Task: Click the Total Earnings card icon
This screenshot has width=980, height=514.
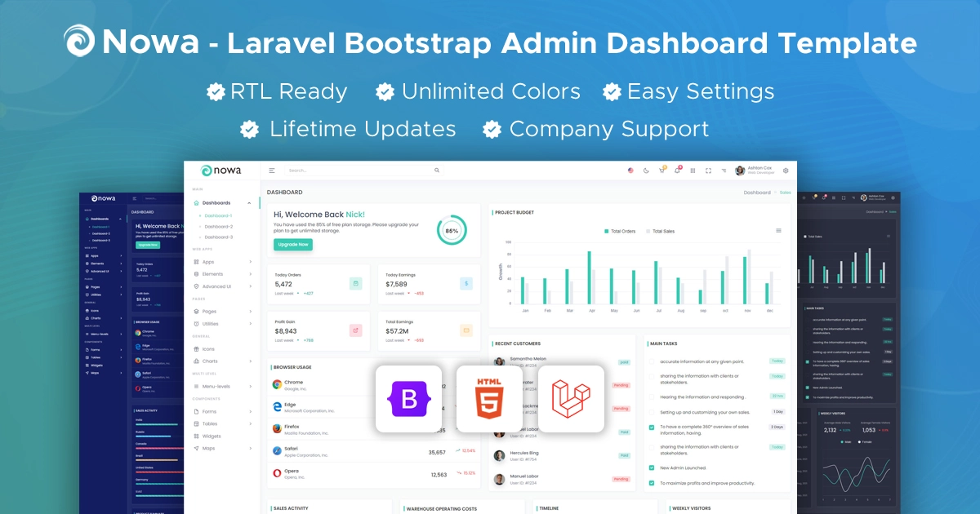Action: [466, 330]
